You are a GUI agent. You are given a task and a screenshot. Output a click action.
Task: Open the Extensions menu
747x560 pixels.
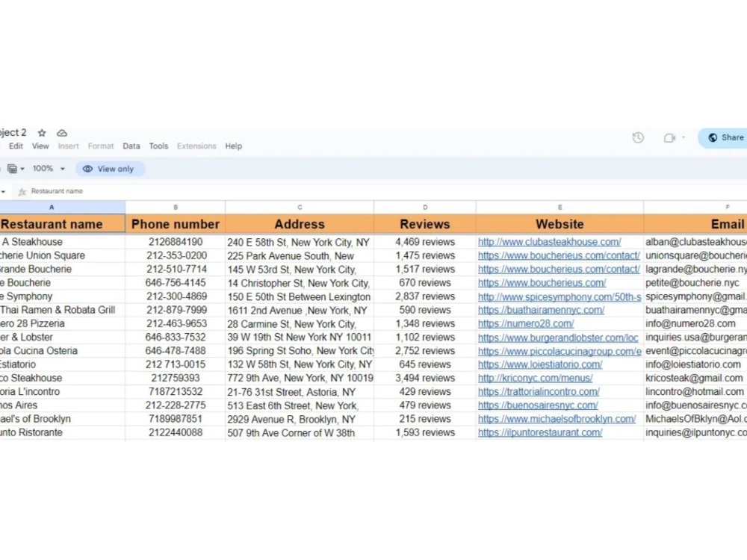point(196,146)
